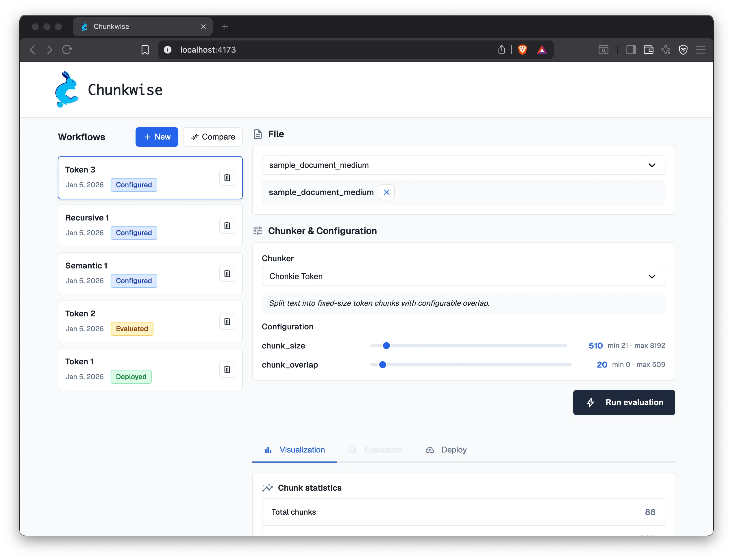
Task: Expand the browser sidebar panel chevron
Action: pyautogui.click(x=630, y=49)
